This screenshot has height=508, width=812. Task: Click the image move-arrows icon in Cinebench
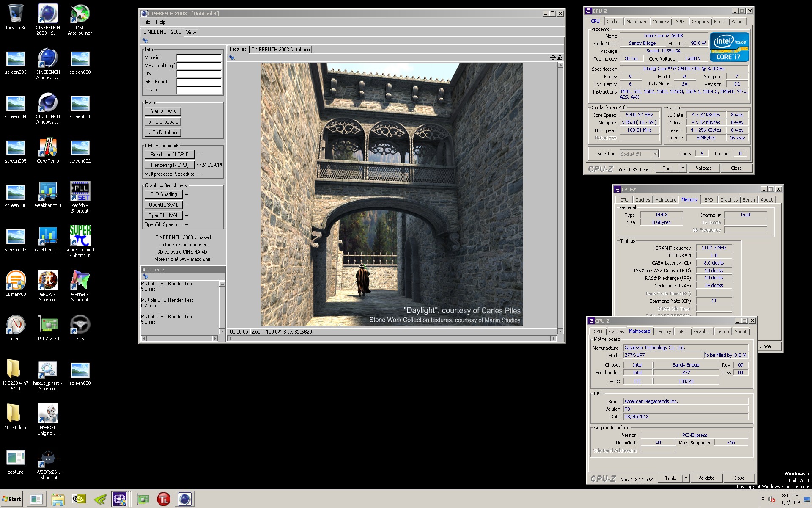click(553, 57)
